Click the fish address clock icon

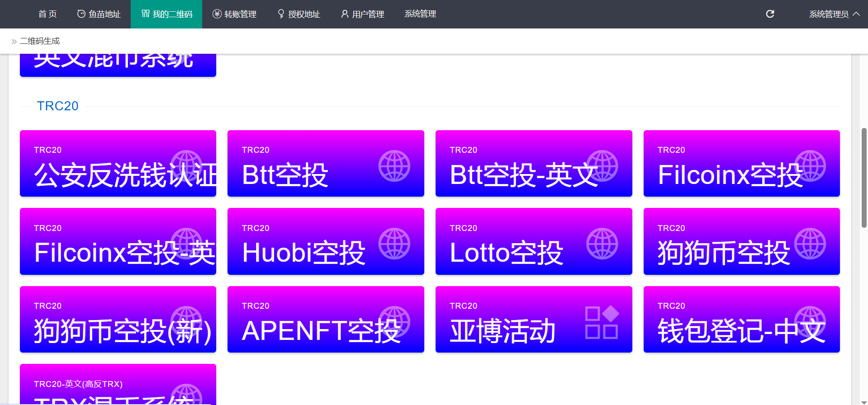click(x=81, y=14)
